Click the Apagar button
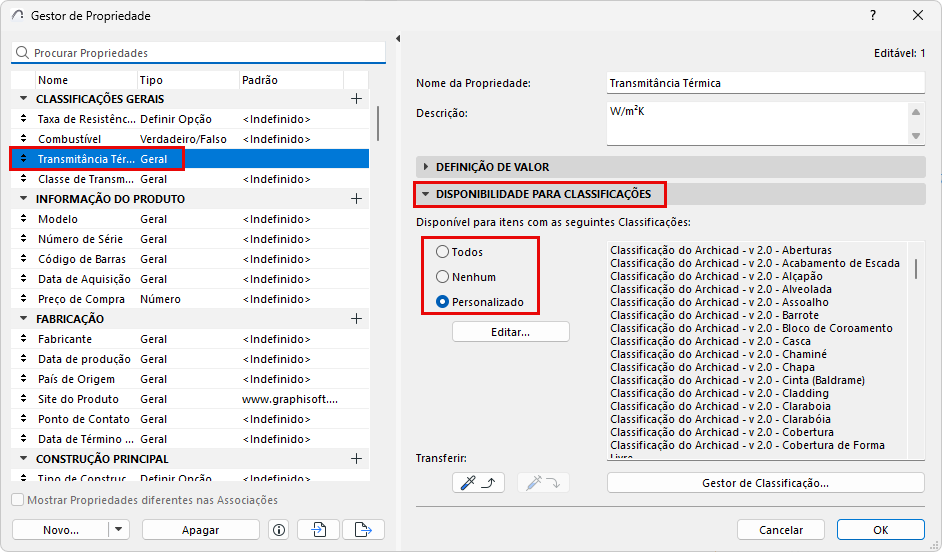Screen dimensions: 942x552 point(201,530)
